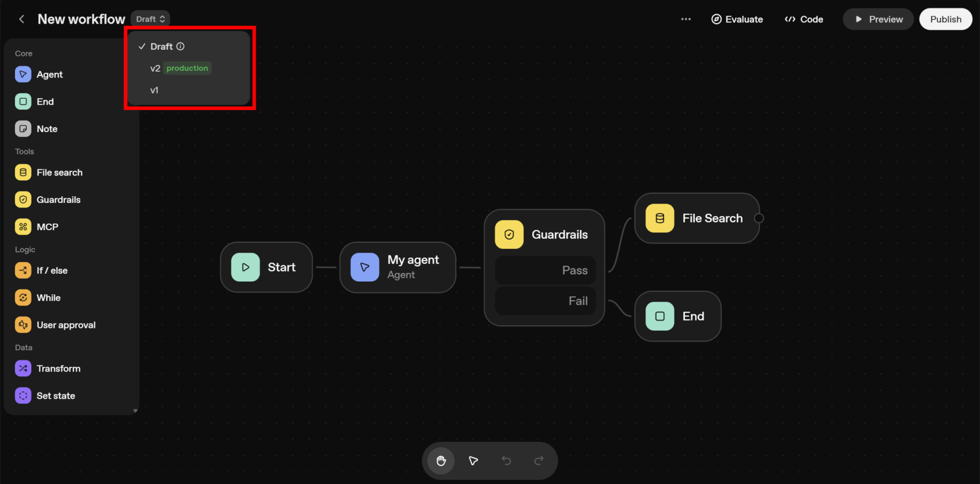Open the three-dot more options menu
Viewport: 980px width, 484px height.
(686, 19)
